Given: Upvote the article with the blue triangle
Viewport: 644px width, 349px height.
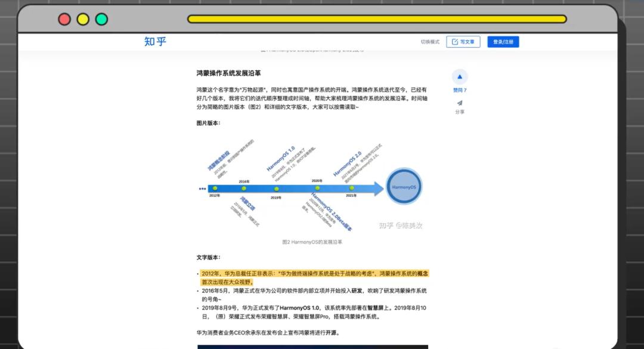Looking at the screenshot, I should point(460,76).
